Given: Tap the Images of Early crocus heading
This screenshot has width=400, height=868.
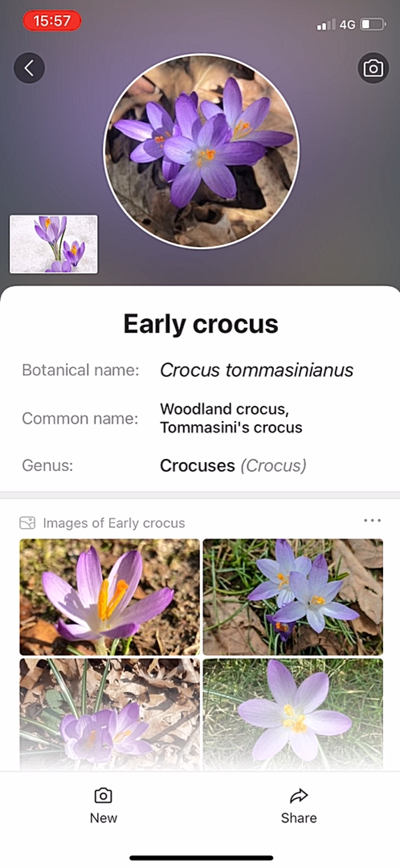Looking at the screenshot, I should [x=114, y=523].
